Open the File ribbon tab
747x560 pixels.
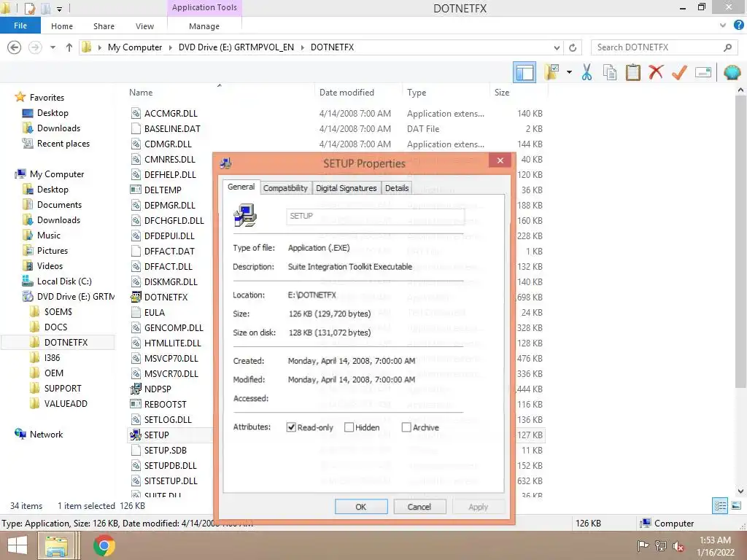(x=20, y=26)
